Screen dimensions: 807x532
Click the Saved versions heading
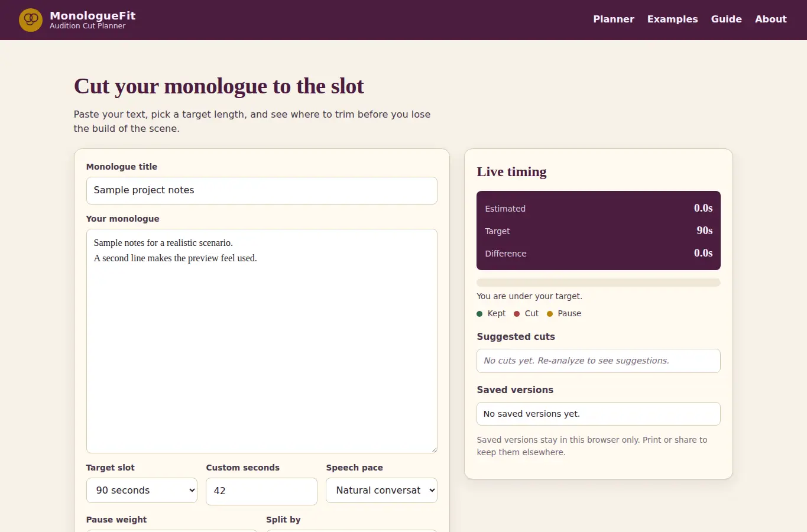(x=515, y=390)
